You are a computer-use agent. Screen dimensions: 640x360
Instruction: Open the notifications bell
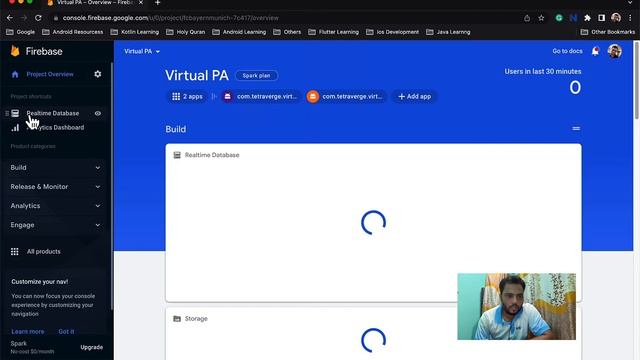pos(595,51)
